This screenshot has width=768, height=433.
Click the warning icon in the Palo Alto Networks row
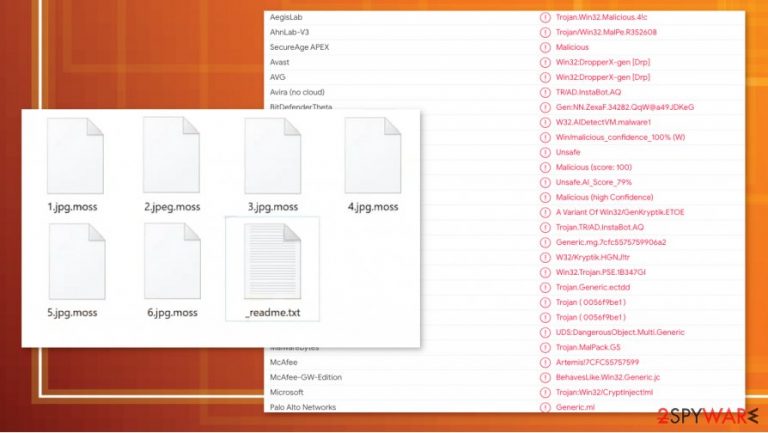pos(545,407)
